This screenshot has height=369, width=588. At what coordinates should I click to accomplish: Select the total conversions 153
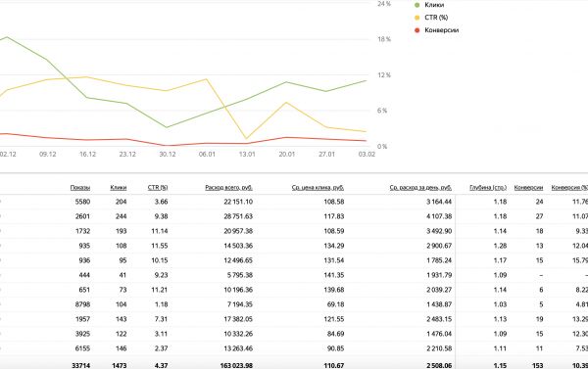pyautogui.click(x=538, y=365)
